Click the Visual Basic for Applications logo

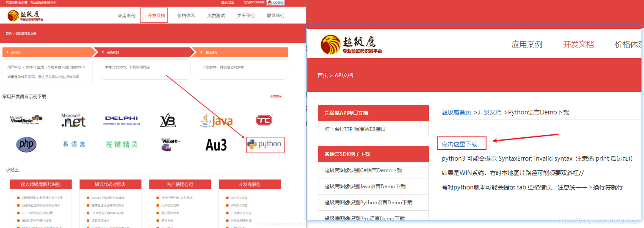tap(27, 120)
